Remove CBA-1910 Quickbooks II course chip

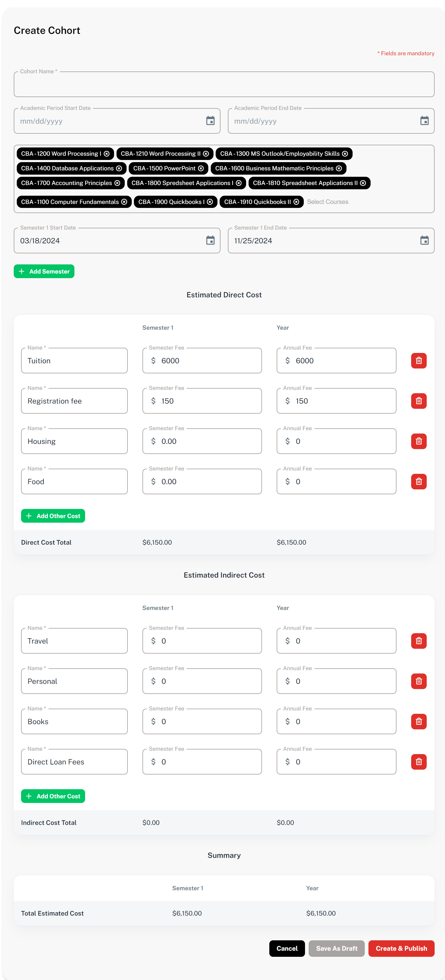[296, 201]
